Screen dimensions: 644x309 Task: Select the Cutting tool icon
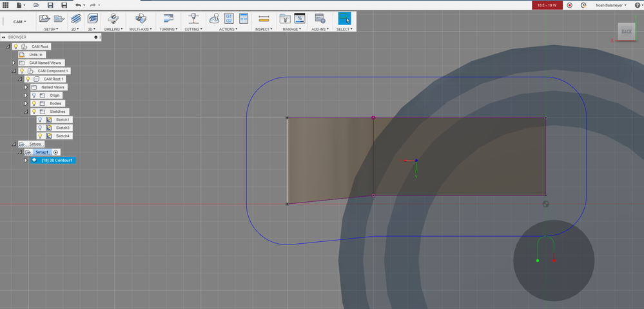click(x=193, y=19)
